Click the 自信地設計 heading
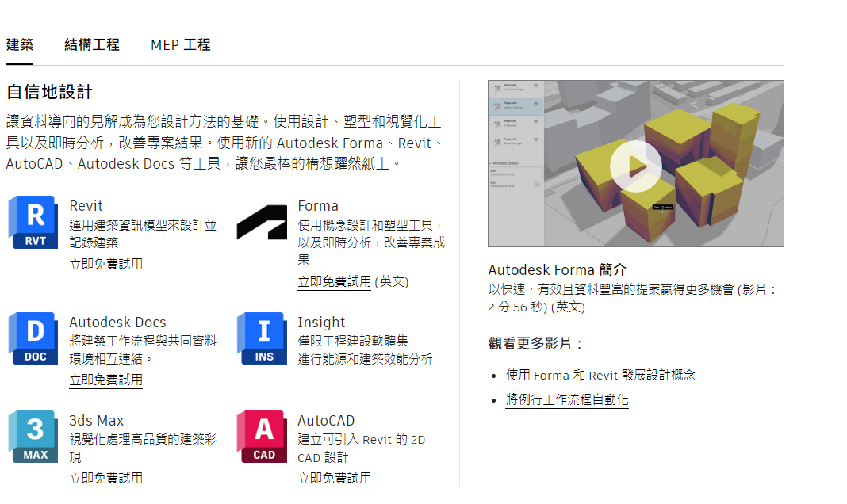Screen dimensions: 847x504 49,92
